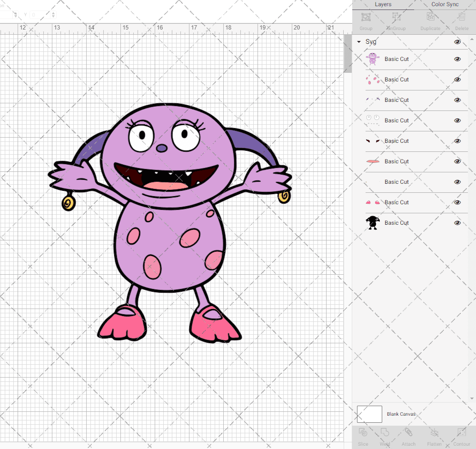Click the Y position input field
Screen dimensions: 476x449
[x=40, y=15]
